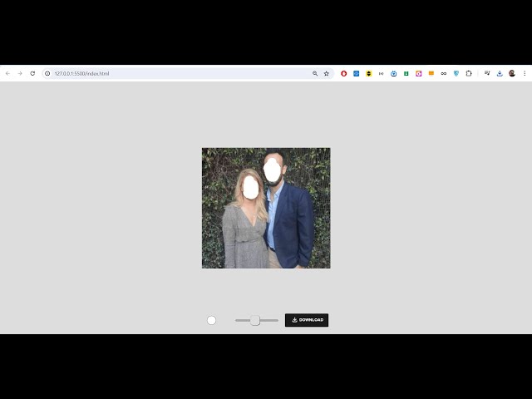Click the browser back arrow

click(7, 73)
